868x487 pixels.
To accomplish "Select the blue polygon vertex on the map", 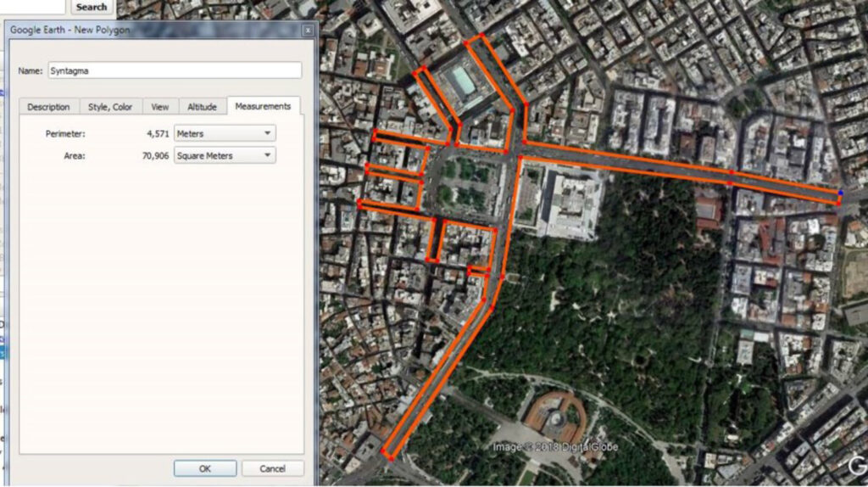I will [840, 193].
